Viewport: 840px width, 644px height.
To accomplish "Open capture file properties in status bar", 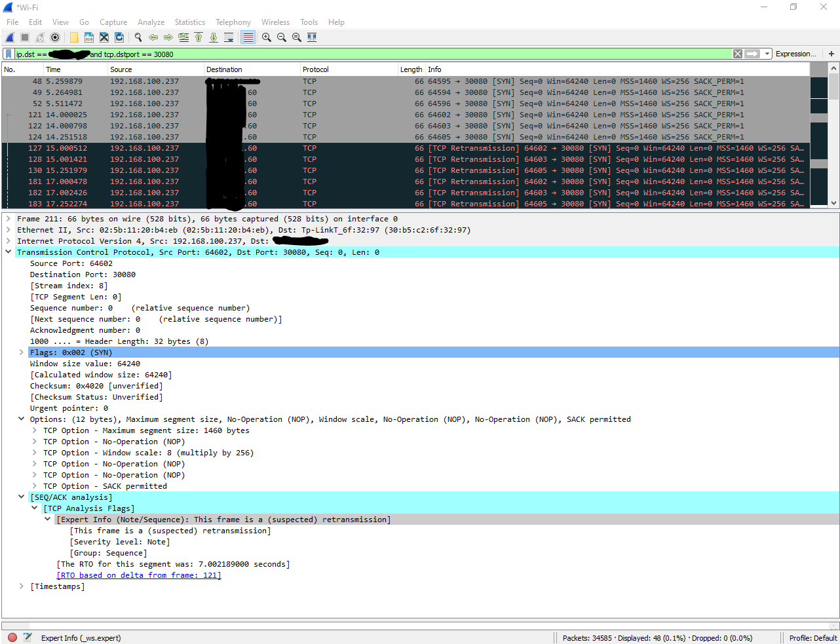I will (x=28, y=637).
